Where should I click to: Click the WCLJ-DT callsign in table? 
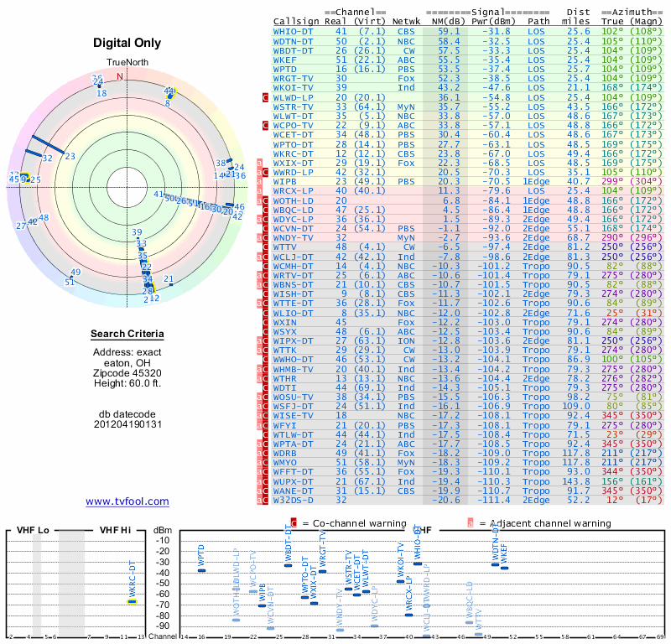click(x=293, y=257)
